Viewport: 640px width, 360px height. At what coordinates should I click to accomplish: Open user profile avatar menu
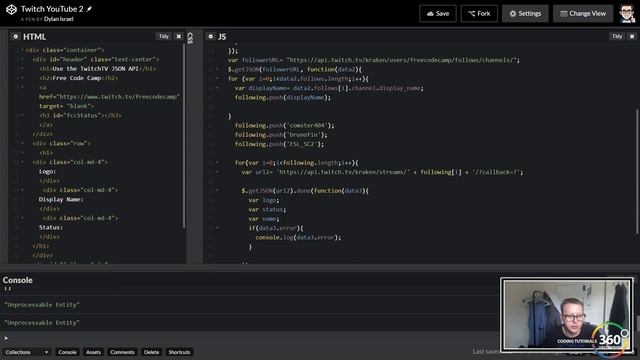coord(627,13)
